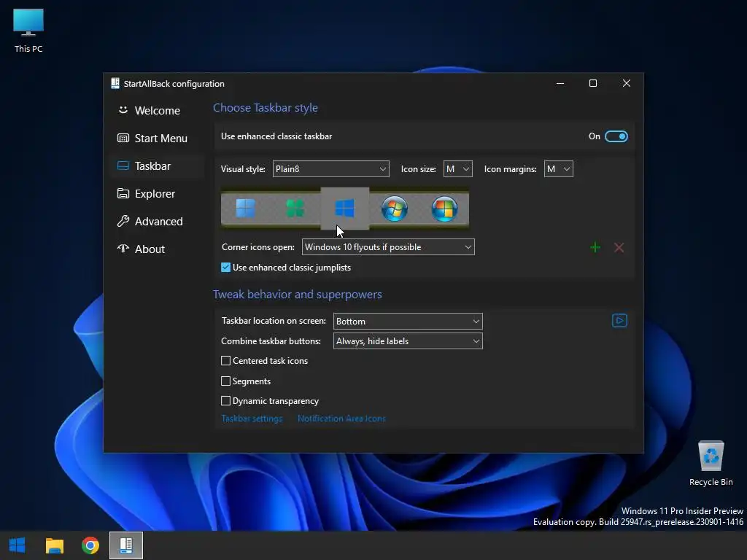Open File Explorer from the taskbar
Screen dimensions: 747x560
[x=54, y=545]
